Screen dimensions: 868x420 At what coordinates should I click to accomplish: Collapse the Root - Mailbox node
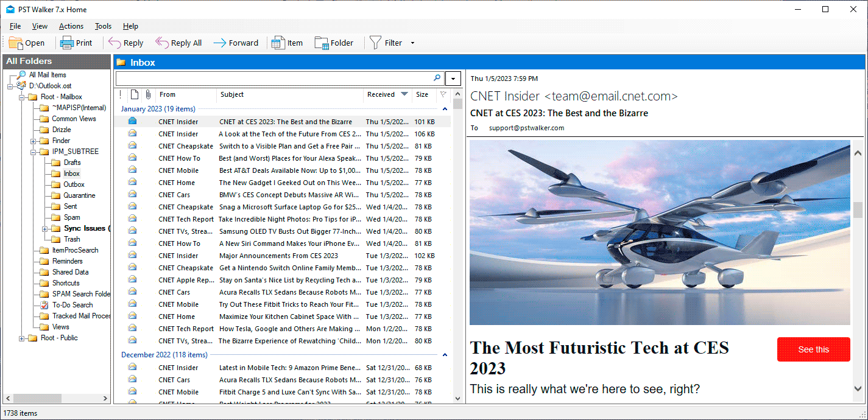[x=22, y=97]
